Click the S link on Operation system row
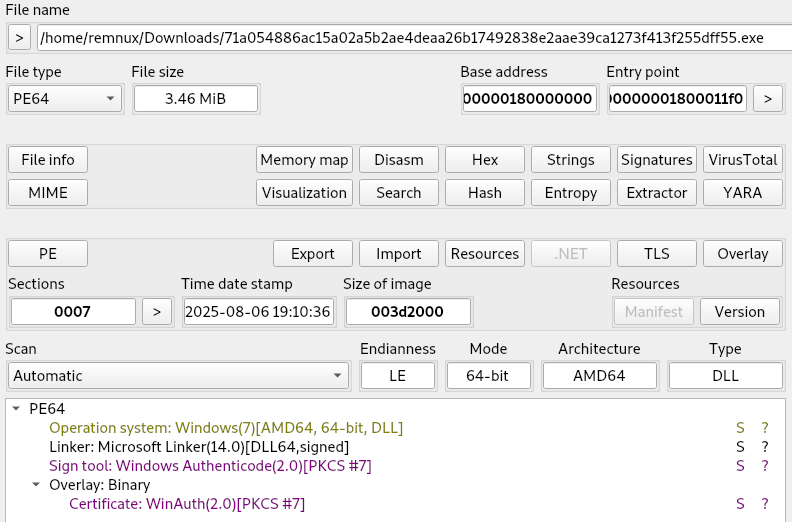 click(x=740, y=428)
